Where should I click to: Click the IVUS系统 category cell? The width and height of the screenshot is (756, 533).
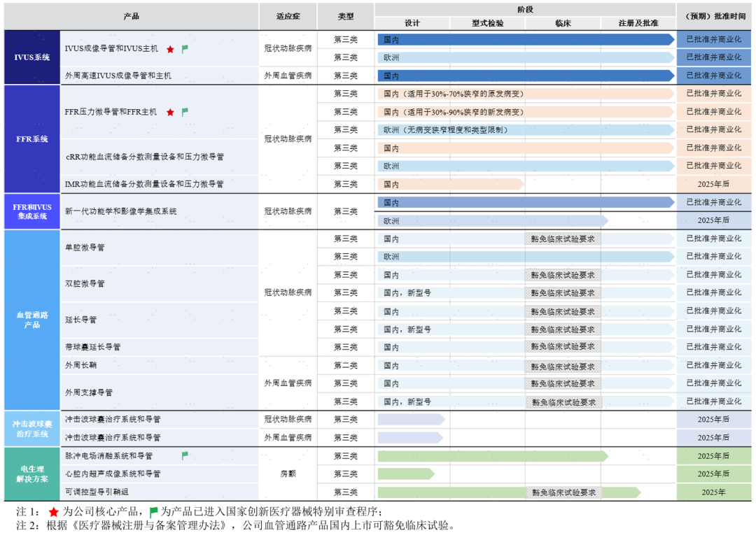coord(31,57)
